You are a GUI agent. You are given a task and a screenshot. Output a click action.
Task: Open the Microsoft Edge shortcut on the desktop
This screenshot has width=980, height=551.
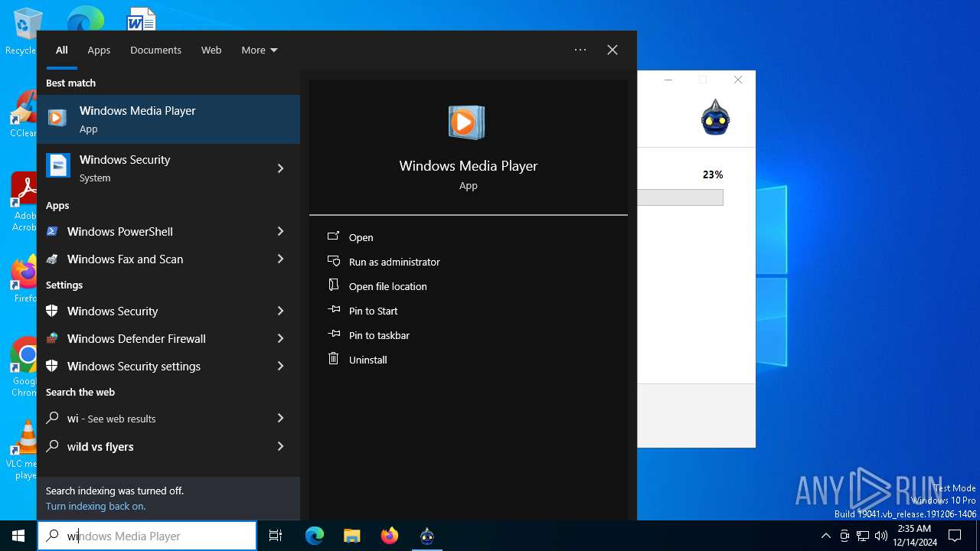(x=86, y=20)
